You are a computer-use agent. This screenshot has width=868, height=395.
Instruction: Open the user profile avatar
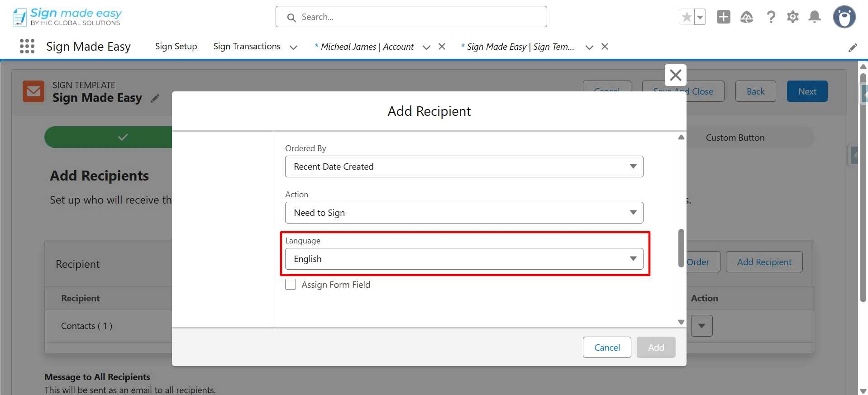844,17
